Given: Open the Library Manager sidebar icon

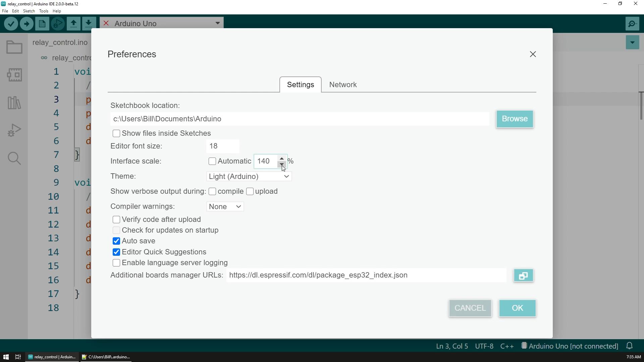Looking at the screenshot, I should 14,103.
